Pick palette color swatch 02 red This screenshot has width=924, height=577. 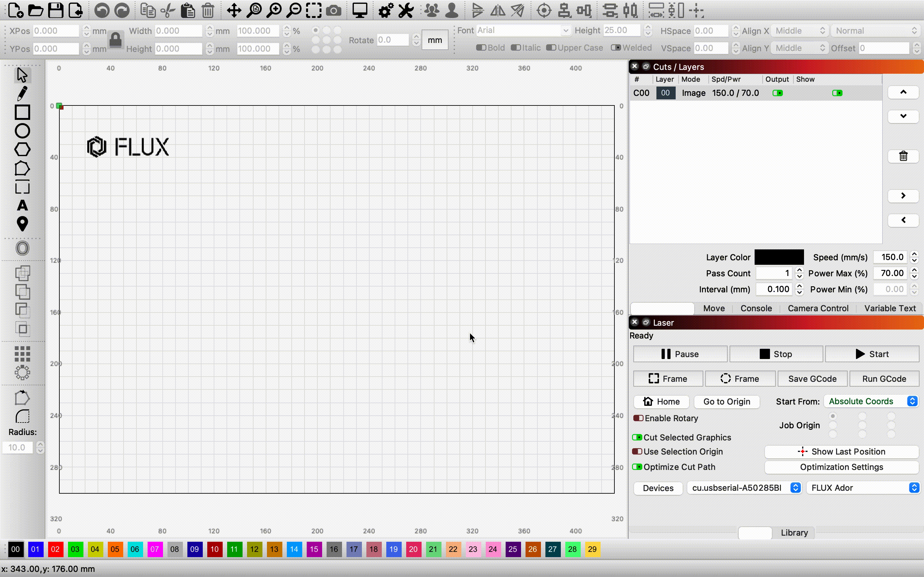(55, 549)
